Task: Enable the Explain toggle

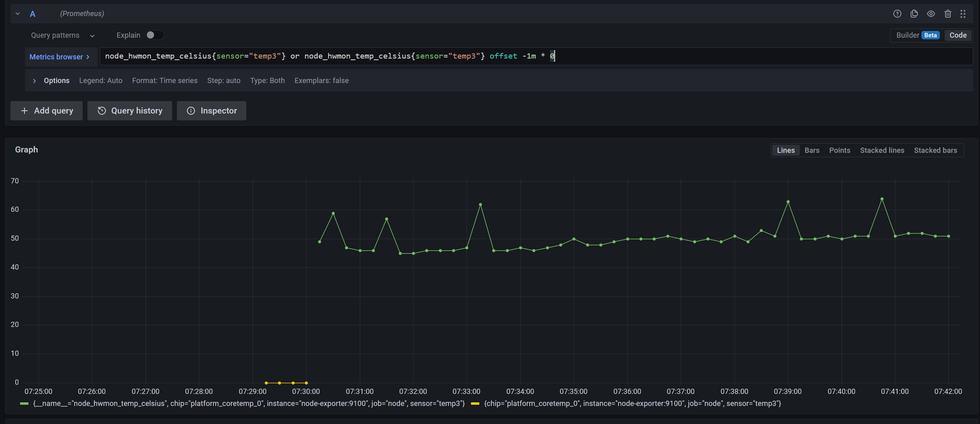Action: 154,35
